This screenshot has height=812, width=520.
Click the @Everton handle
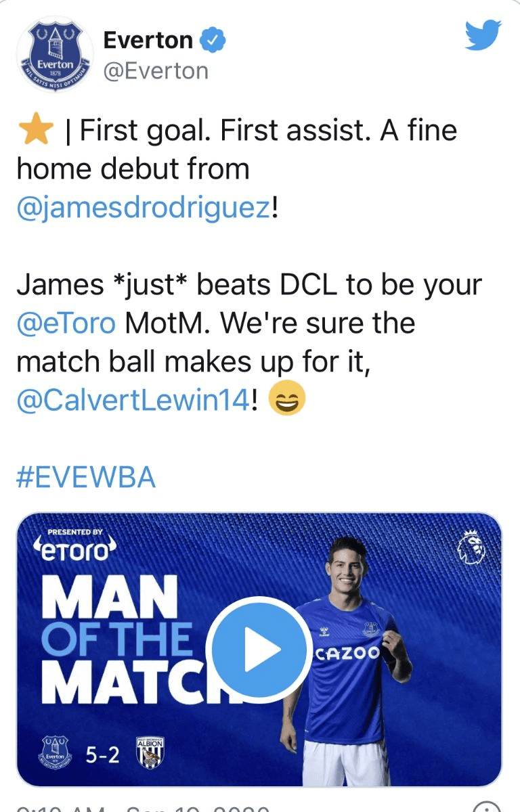tap(156, 71)
